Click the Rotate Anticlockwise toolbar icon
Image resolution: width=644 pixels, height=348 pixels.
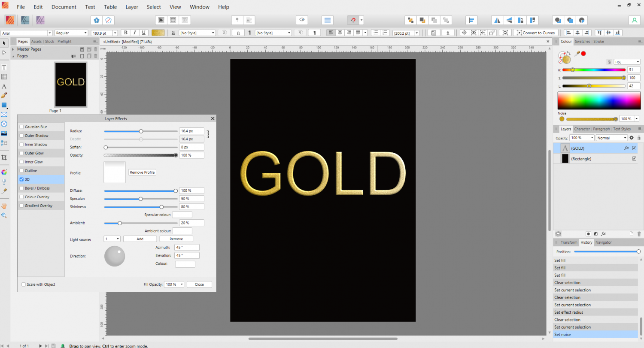point(521,20)
